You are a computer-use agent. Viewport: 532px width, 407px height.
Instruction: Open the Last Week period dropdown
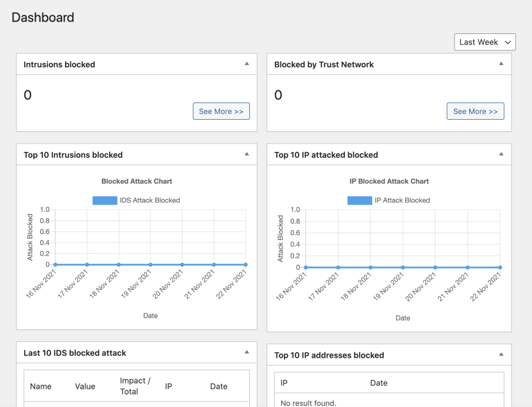485,42
